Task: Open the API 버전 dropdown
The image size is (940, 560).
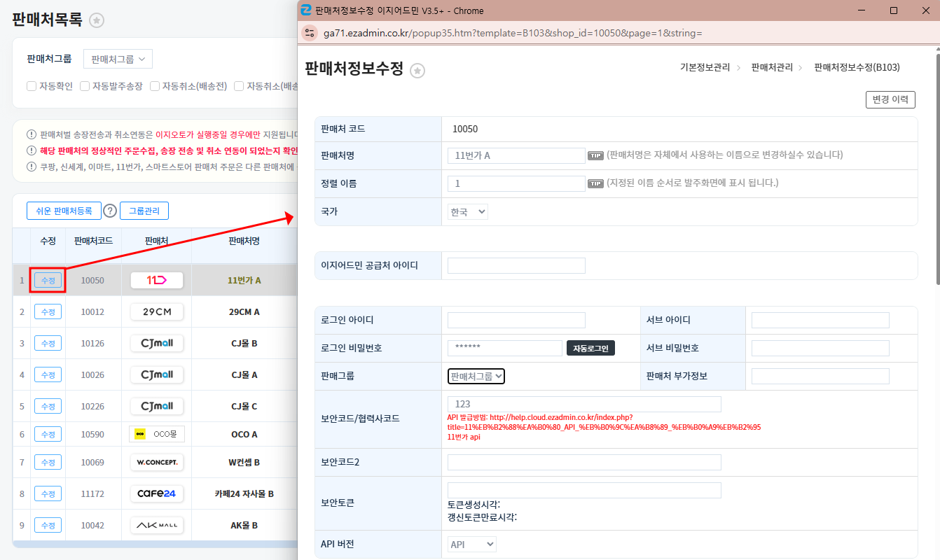Action: tap(471, 544)
